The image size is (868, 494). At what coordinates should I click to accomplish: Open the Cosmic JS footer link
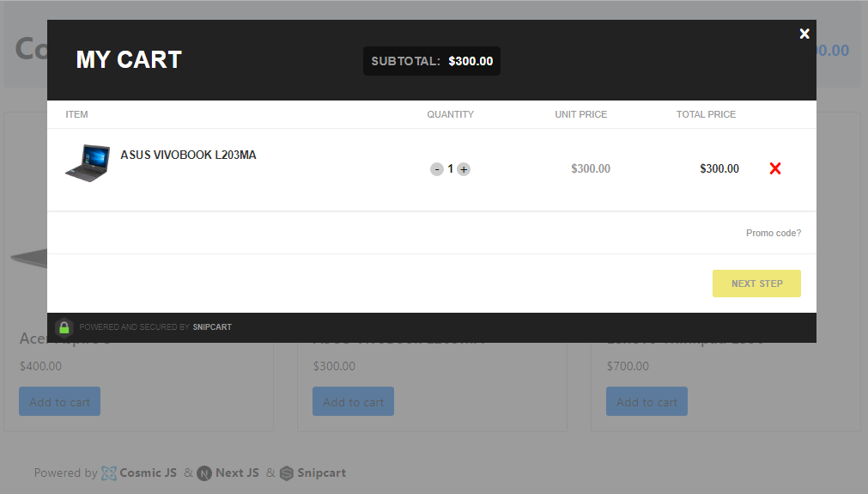tap(148, 473)
